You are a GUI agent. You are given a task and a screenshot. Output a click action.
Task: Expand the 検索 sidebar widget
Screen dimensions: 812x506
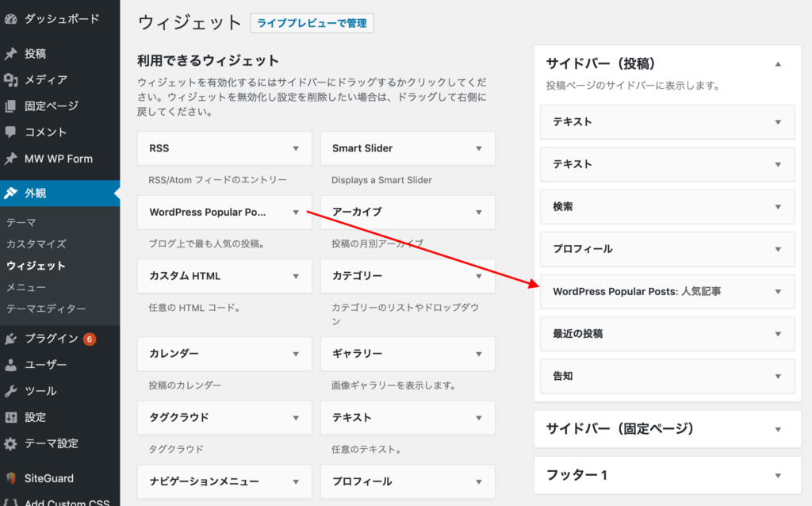coord(777,206)
